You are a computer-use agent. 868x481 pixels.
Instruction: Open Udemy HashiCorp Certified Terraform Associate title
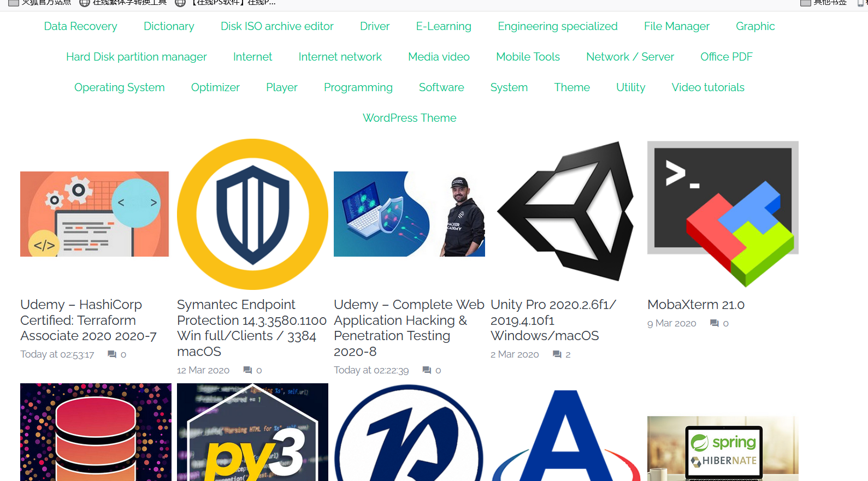point(88,320)
